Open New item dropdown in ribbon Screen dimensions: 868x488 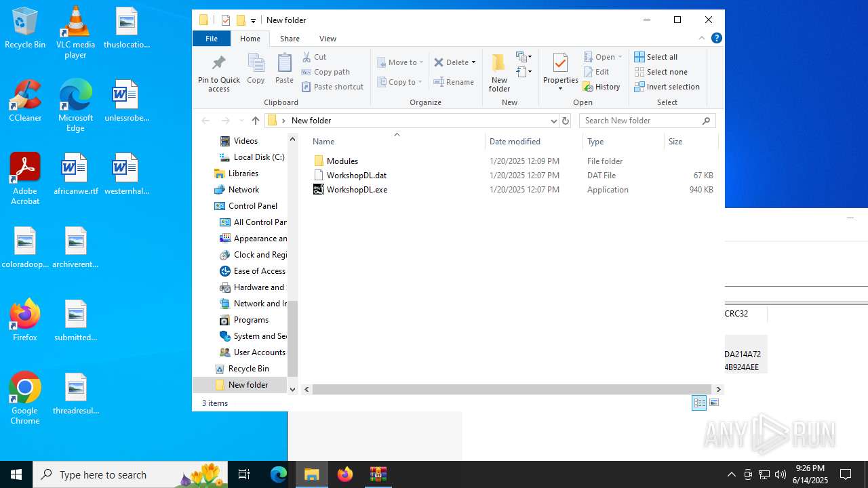pos(524,57)
